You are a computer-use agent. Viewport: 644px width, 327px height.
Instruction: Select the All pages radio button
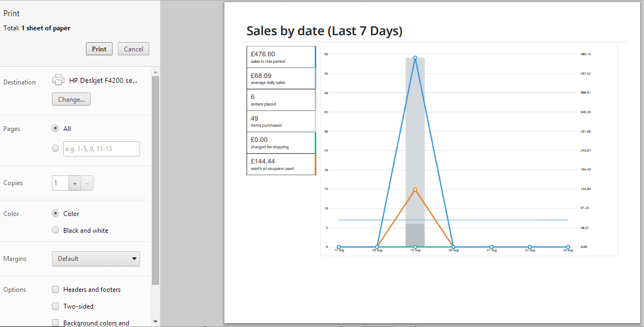55,128
